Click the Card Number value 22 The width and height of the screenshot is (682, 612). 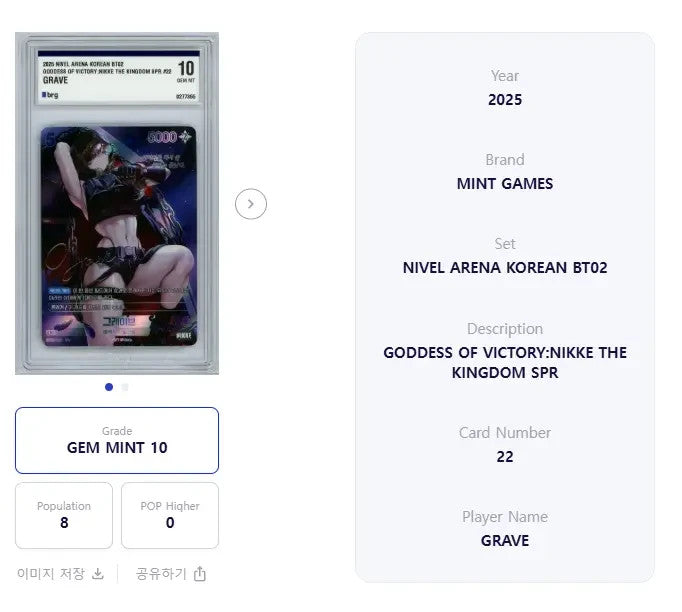click(505, 457)
